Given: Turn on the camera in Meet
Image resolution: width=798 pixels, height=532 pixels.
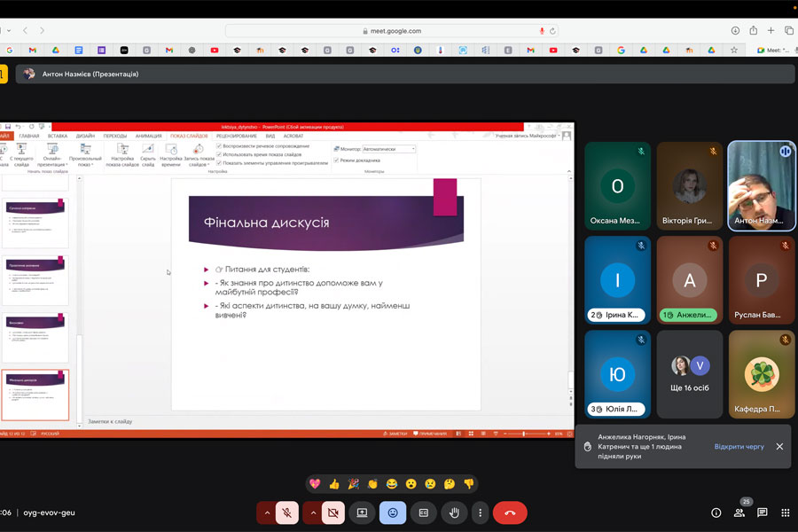Looking at the screenshot, I should coord(332,512).
